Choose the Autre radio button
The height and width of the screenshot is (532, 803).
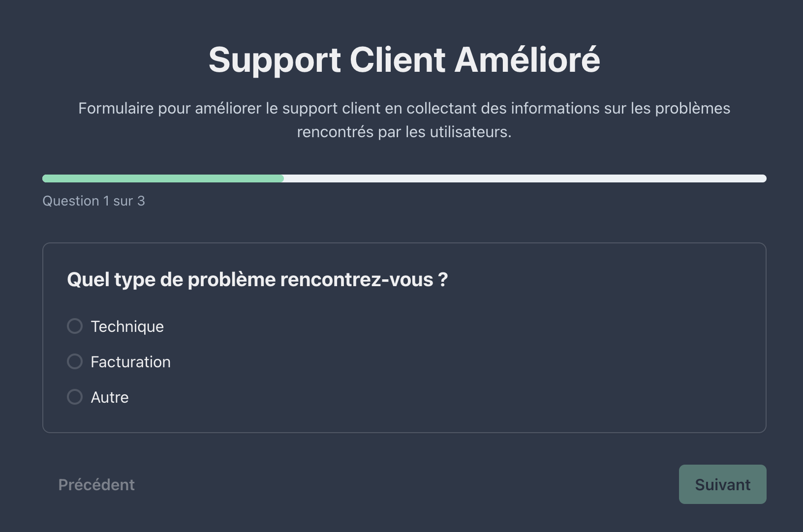click(x=75, y=397)
